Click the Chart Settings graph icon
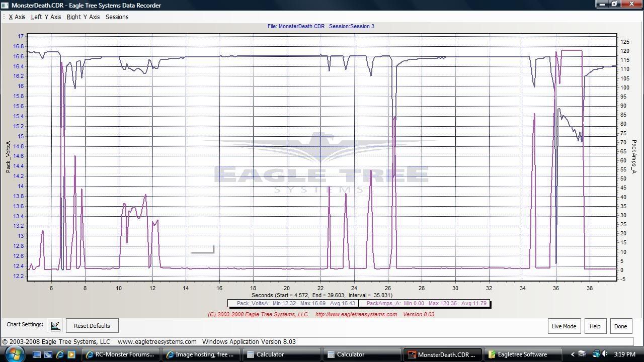The height and width of the screenshot is (362, 644). tap(55, 326)
